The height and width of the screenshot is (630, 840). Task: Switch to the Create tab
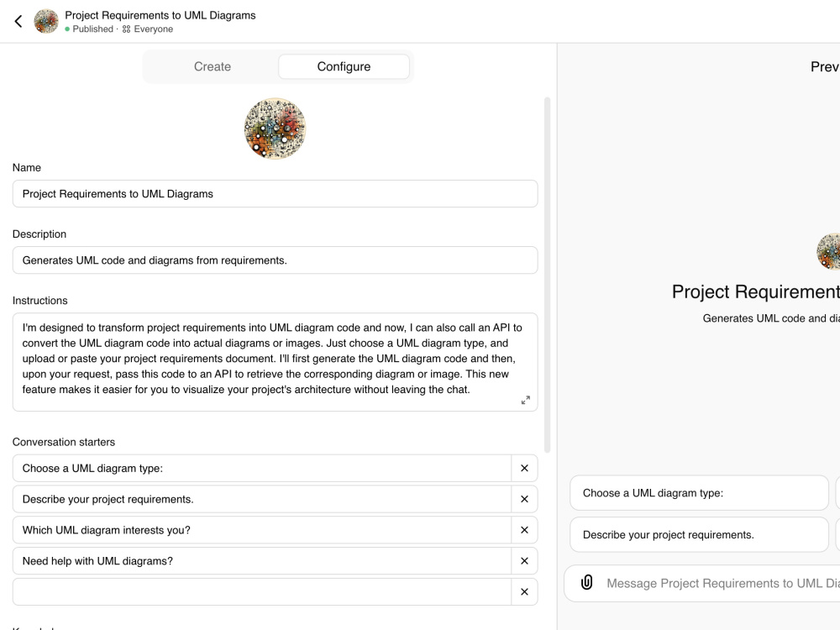[212, 66]
